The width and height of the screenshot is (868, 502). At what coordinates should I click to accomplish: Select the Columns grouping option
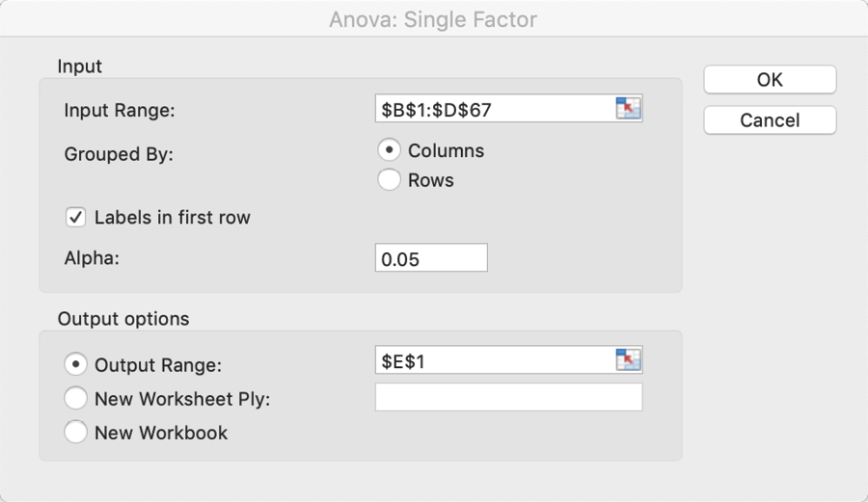(x=390, y=151)
